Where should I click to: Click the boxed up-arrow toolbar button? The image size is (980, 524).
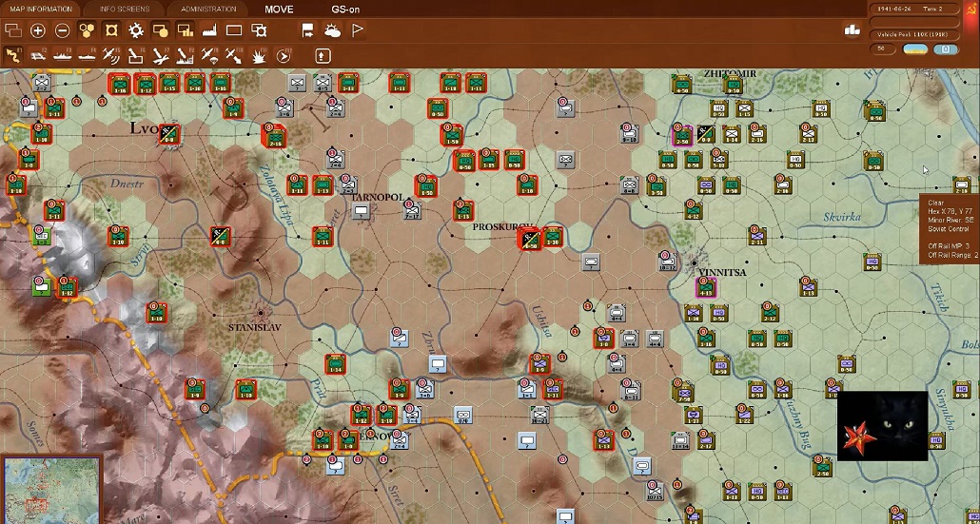point(323,55)
